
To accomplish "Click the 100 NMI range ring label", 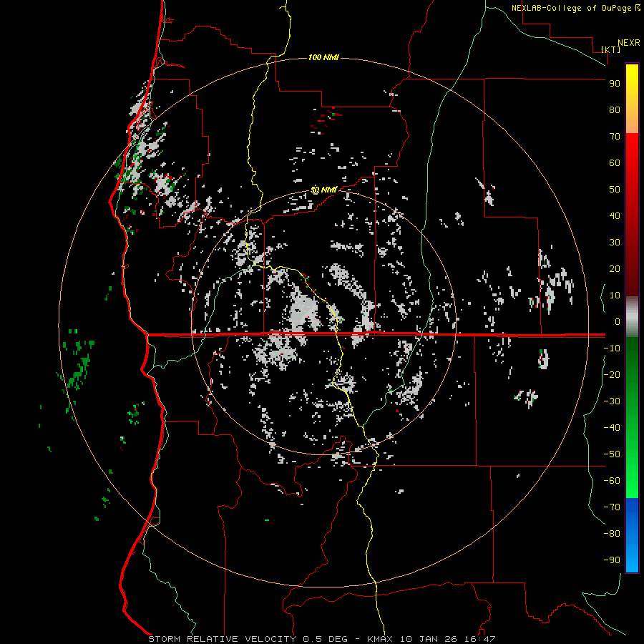I will click(323, 57).
